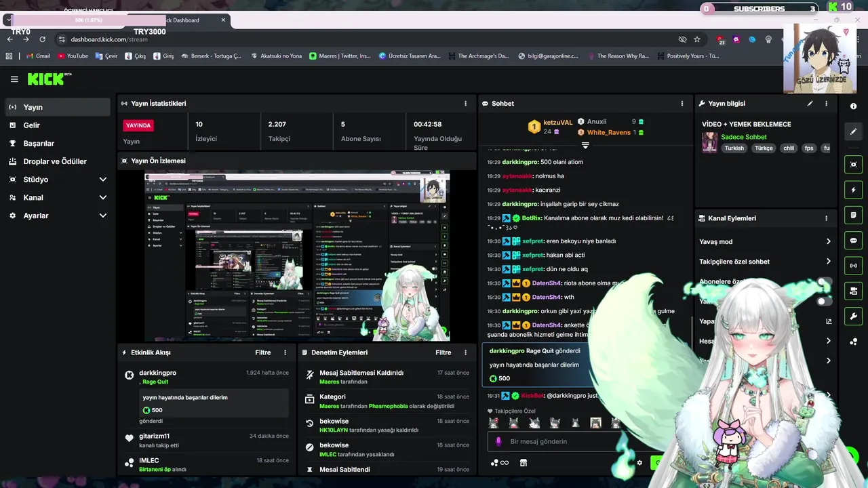The width and height of the screenshot is (868, 488).
Task: Toggle Abonelere özel sohbet switch
Action: pyautogui.click(x=824, y=282)
